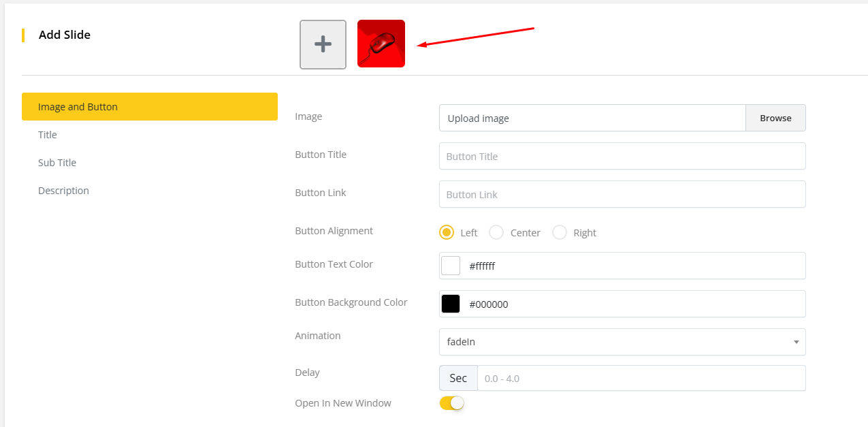
Task: Click the #ffffff text color hex field
Action: pyautogui.click(x=633, y=266)
